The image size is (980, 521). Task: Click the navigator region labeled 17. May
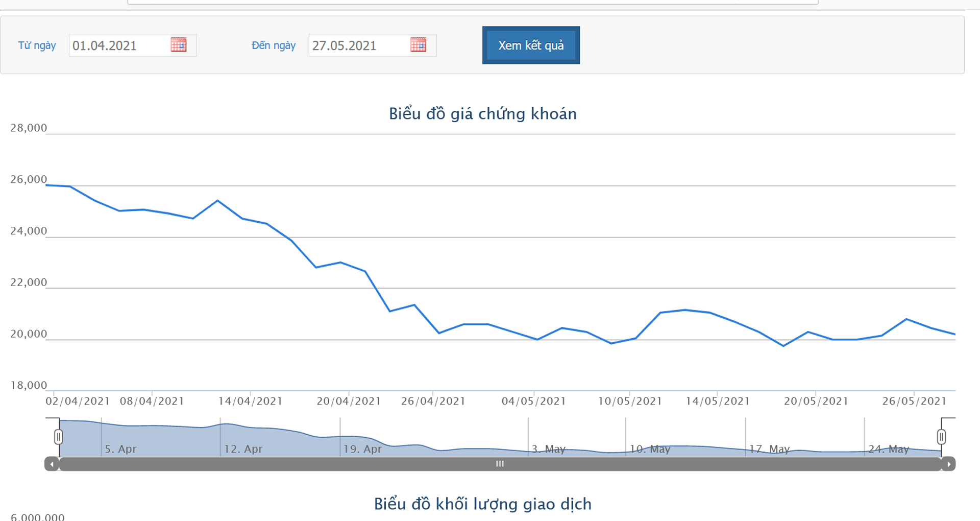point(770,449)
